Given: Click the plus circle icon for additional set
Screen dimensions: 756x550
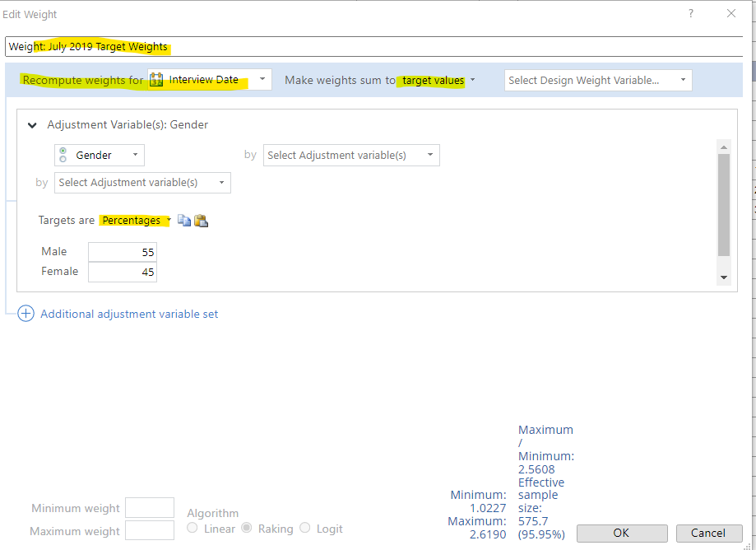Looking at the screenshot, I should 26,314.
